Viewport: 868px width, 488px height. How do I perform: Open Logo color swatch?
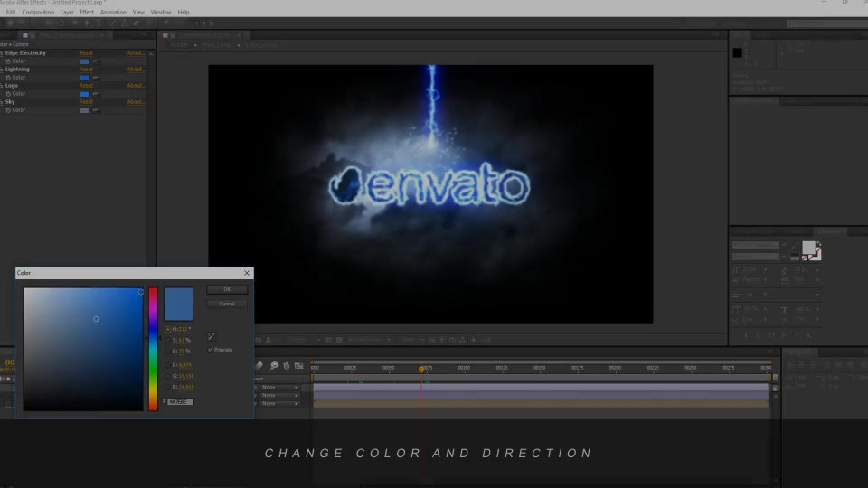pos(84,94)
